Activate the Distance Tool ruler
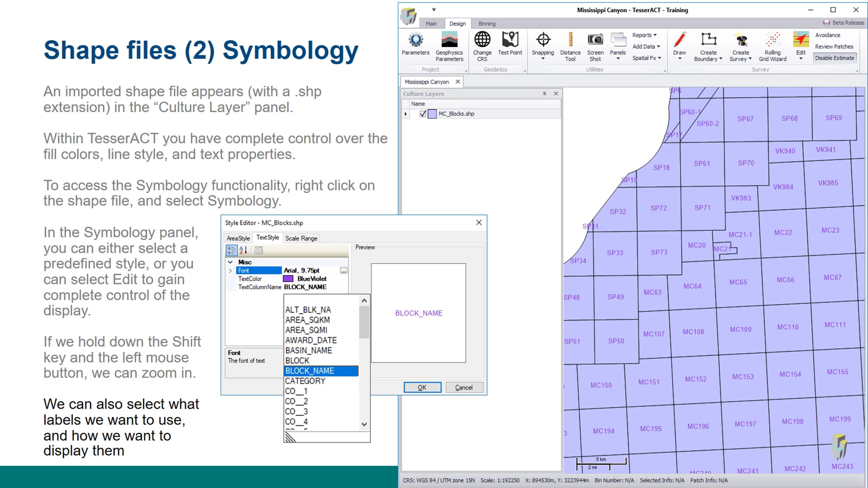Screen dimensions: 868x488 tap(570, 40)
